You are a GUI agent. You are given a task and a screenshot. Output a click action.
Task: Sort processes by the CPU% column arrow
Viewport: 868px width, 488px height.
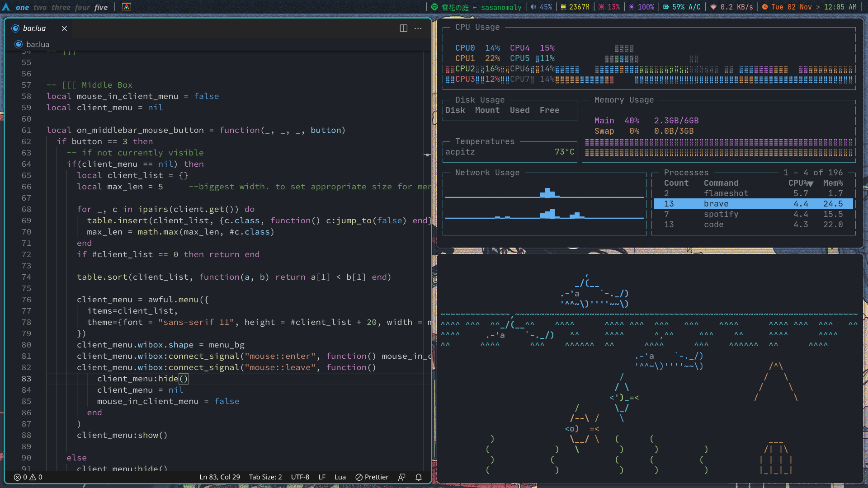click(x=811, y=183)
